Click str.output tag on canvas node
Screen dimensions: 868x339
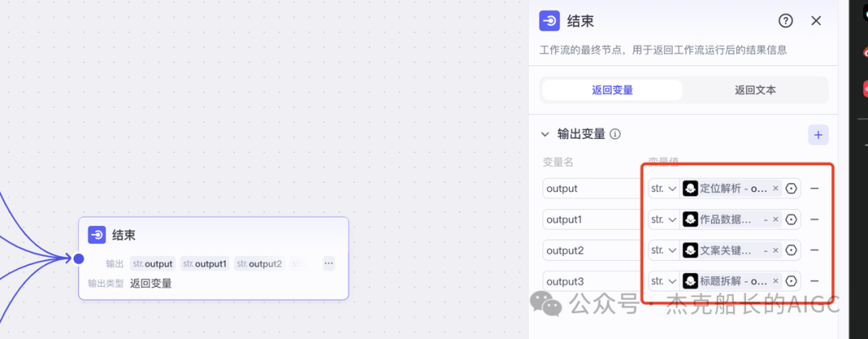point(153,263)
